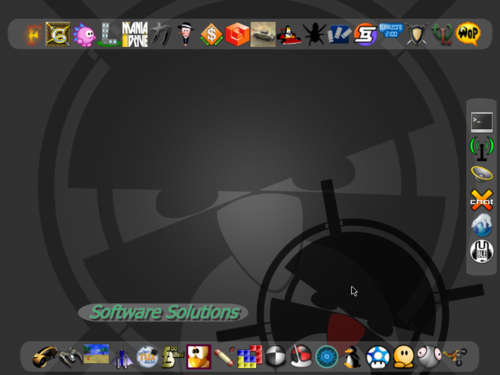Viewport: 500px width, 375px height.
Task: Open the beach landscape thumbnail icon
Action: pos(96,354)
